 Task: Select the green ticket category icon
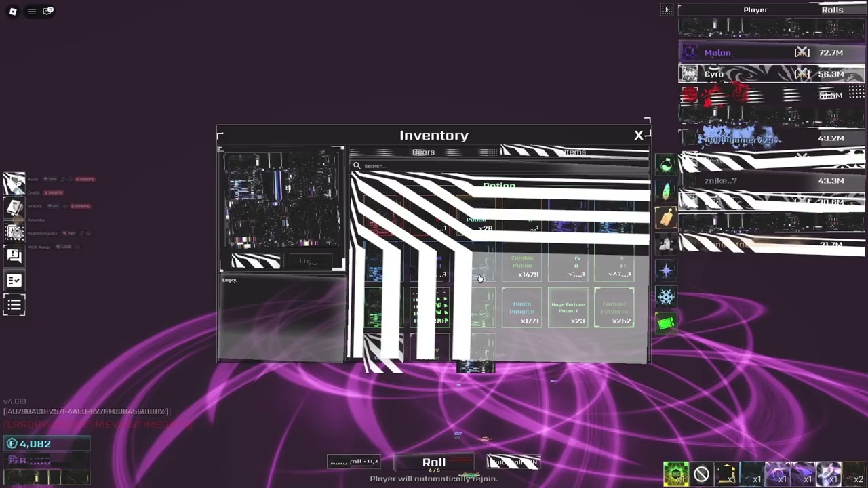tap(666, 323)
